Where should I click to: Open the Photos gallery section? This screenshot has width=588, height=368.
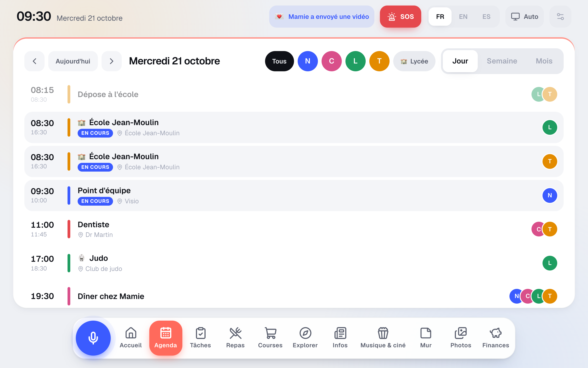[461, 338]
